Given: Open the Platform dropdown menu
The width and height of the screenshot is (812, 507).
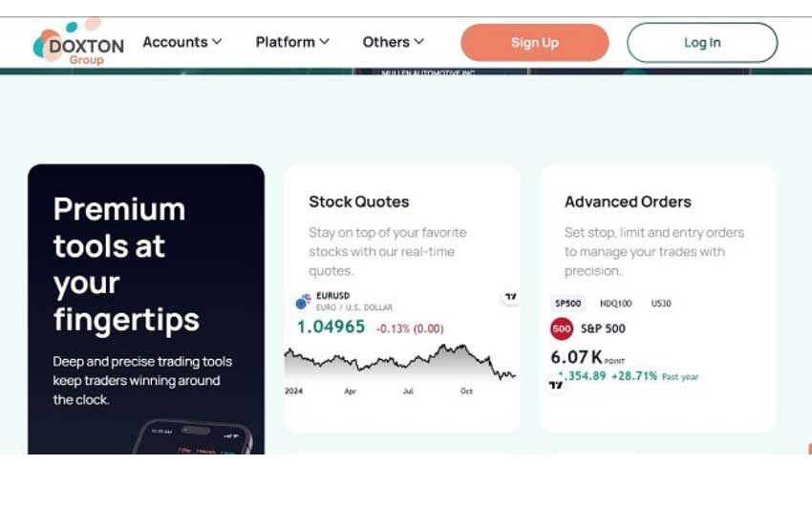Looking at the screenshot, I should click(292, 42).
